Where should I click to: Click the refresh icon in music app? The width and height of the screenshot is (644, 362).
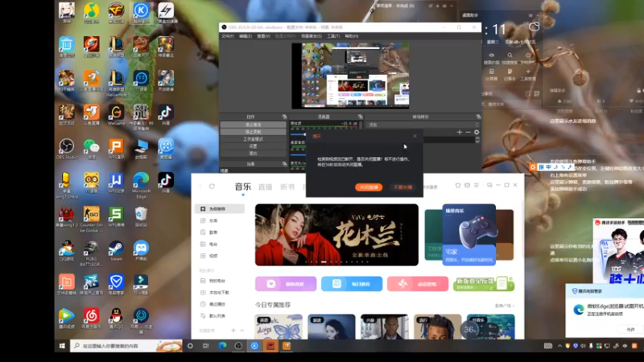[x=212, y=187]
